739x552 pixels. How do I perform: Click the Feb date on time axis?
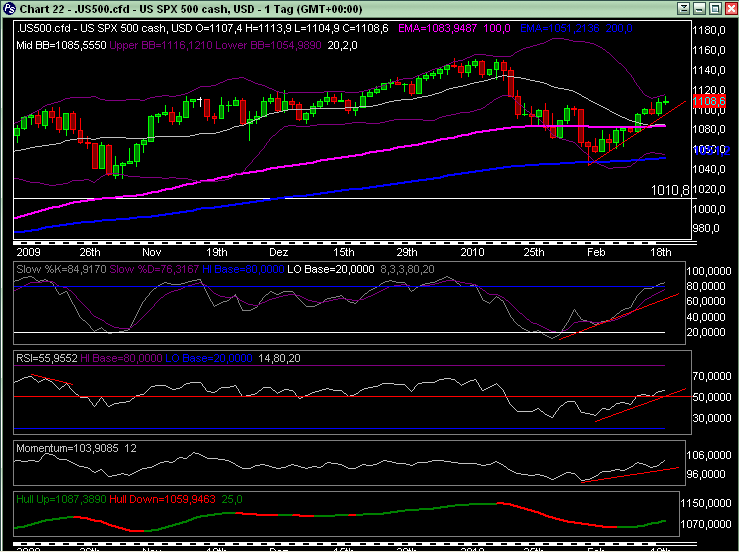(596, 252)
